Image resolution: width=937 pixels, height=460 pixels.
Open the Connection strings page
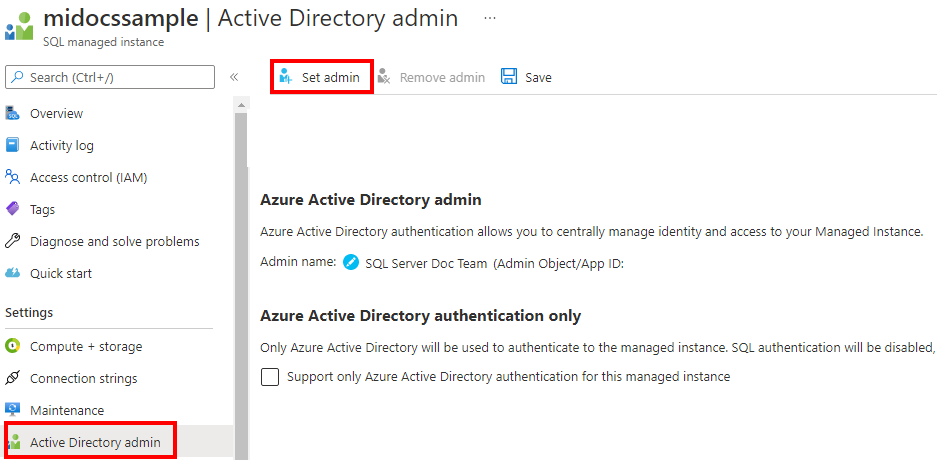[x=84, y=379]
